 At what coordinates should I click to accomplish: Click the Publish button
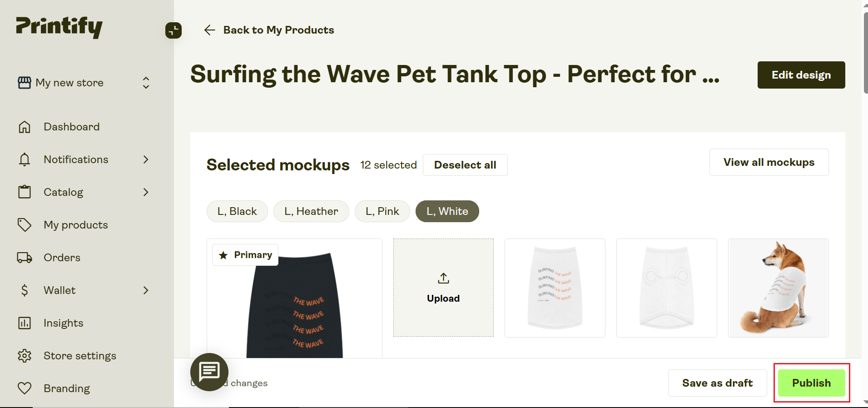(x=811, y=383)
